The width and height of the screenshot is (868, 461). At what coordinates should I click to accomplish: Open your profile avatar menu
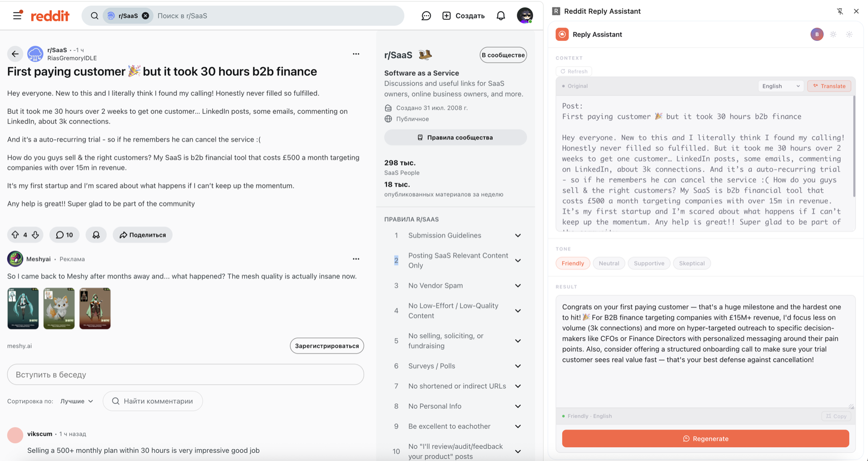(x=525, y=15)
